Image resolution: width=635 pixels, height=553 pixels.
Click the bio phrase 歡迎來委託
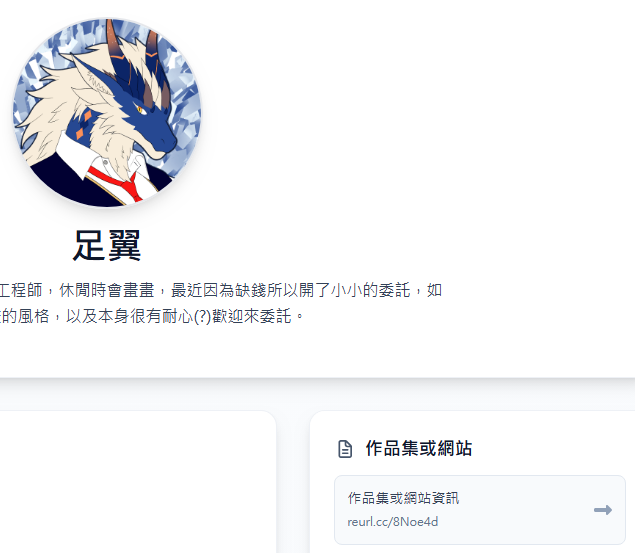[252, 316]
